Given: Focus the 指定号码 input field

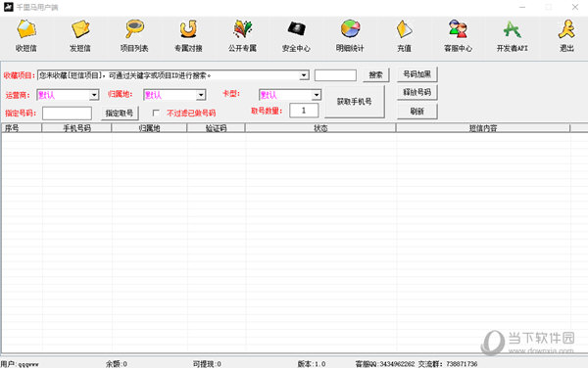Looking at the screenshot, I should pyautogui.click(x=67, y=114).
